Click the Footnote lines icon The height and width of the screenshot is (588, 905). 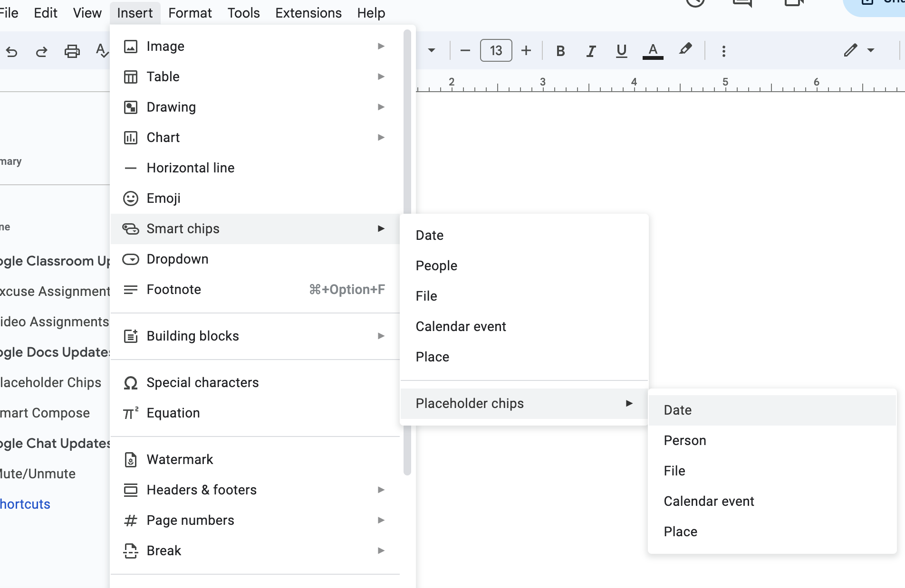pyautogui.click(x=131, y=290)
